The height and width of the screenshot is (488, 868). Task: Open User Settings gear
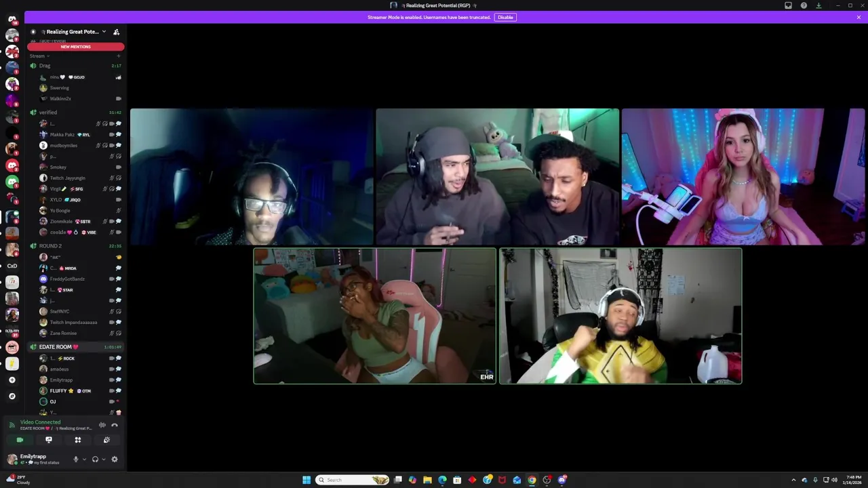[x=115, y=460]
